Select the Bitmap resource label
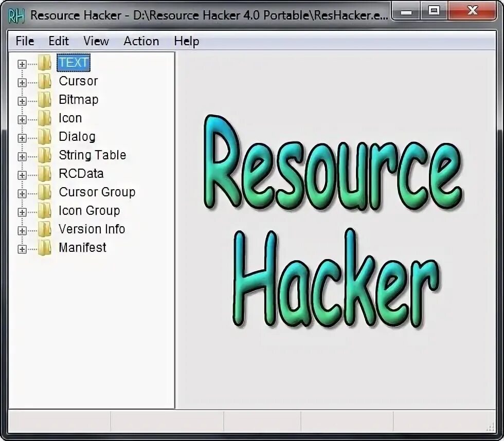The image size is (504, 441). (78, 100)
